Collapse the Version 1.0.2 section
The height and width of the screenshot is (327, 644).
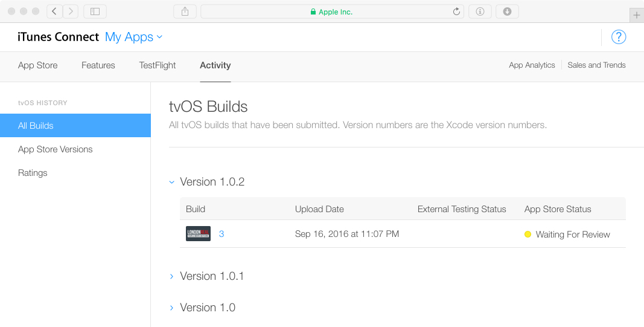coord(171,182)
